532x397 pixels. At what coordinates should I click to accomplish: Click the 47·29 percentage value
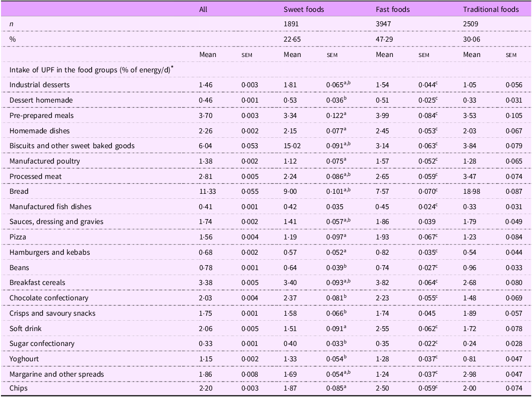(x=385, y=39)
